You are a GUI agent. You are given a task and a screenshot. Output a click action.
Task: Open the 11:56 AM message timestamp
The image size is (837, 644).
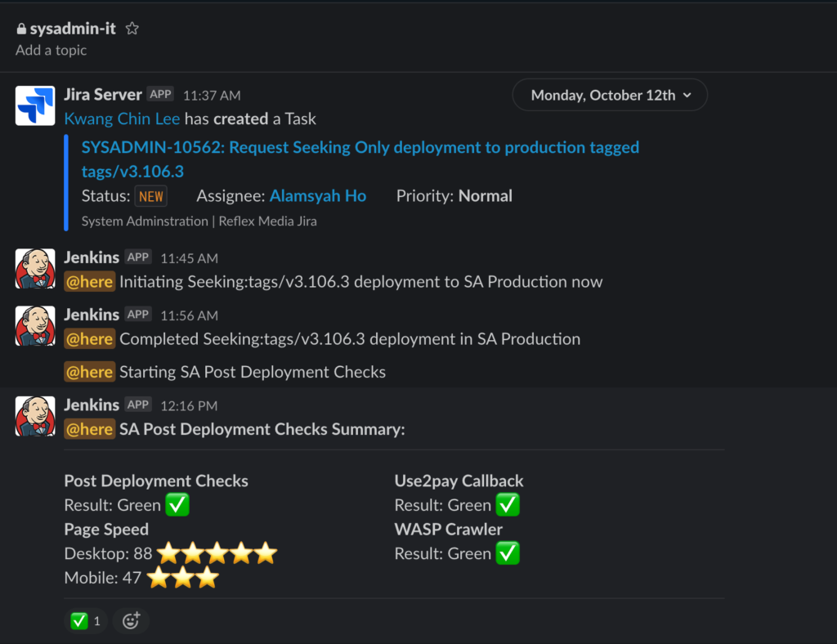190,315
